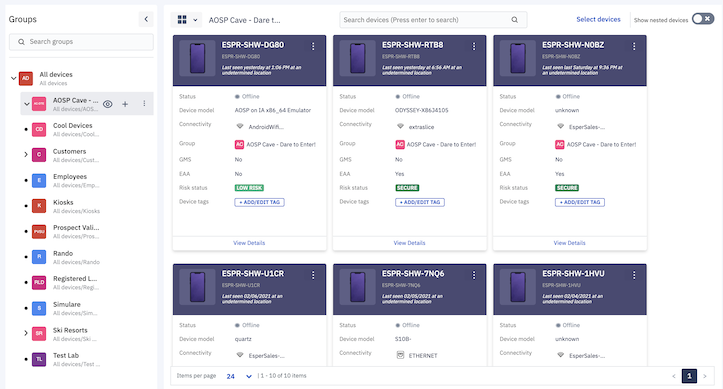Focus the Search devices input field

[433, 20]
